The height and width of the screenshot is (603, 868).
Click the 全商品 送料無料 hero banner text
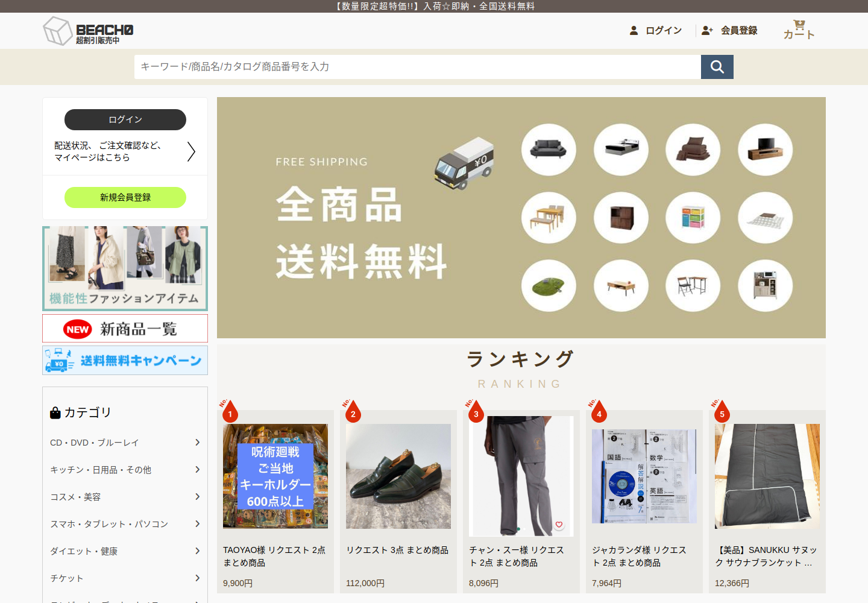click(362, 233)
